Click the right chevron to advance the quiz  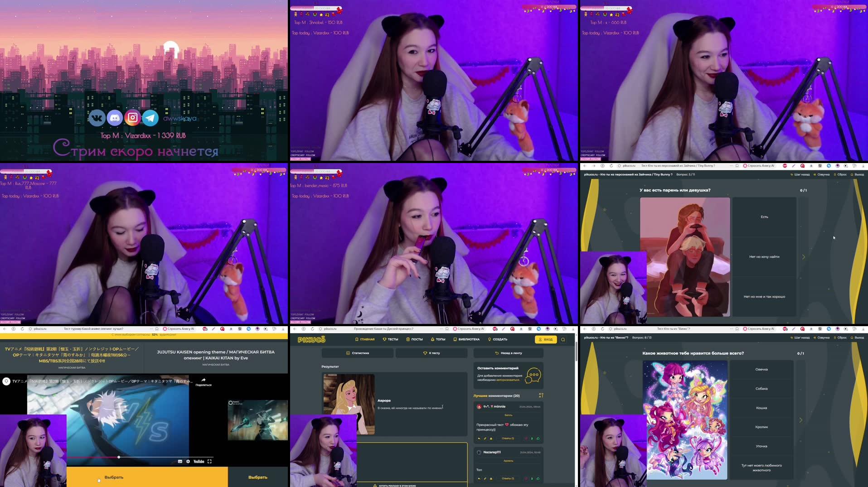point(804,256)
